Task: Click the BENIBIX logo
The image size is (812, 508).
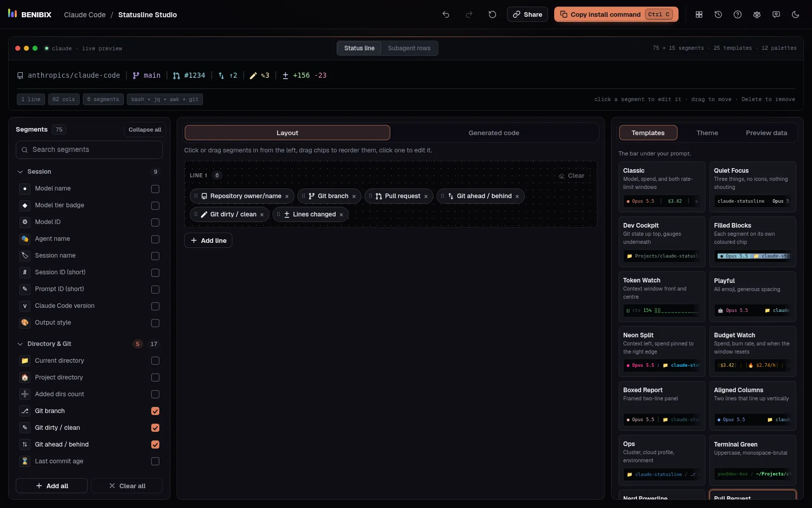Action: [x=29, y=14]
